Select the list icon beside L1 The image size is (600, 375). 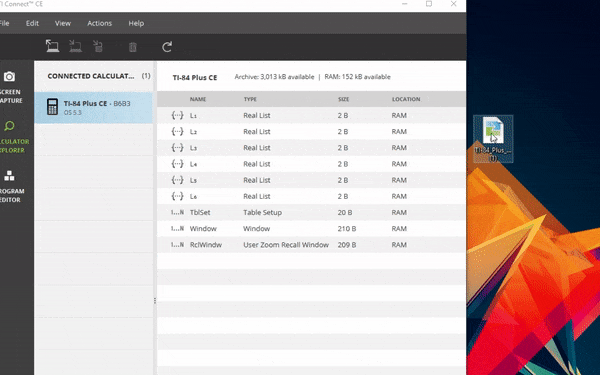click(177, 115)
